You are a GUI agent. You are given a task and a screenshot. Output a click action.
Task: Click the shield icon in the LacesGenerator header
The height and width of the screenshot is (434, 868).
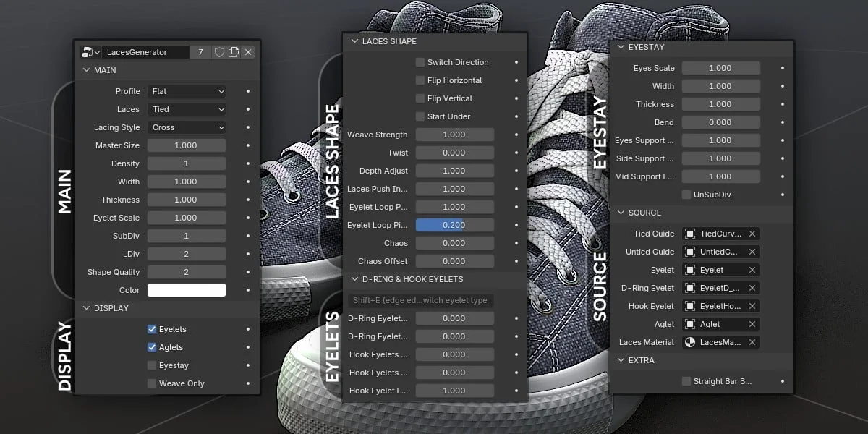pyautogui.click(x=219, y=52)
